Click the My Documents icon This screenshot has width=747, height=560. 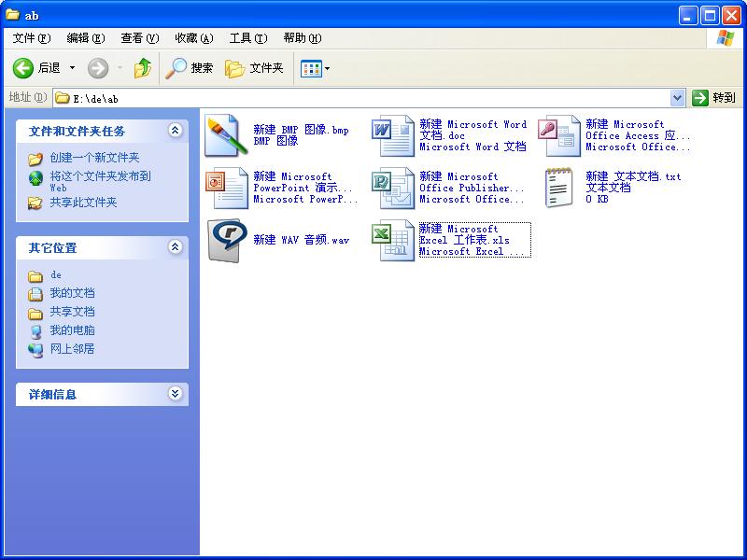click(x=35, y=294)
